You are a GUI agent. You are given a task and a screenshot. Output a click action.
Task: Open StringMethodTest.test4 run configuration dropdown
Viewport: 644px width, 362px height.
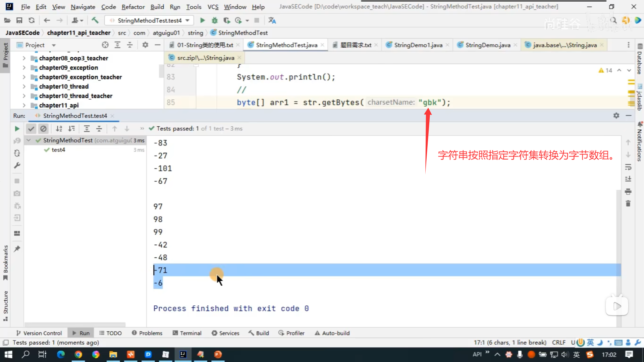click(x=187, y=20)
